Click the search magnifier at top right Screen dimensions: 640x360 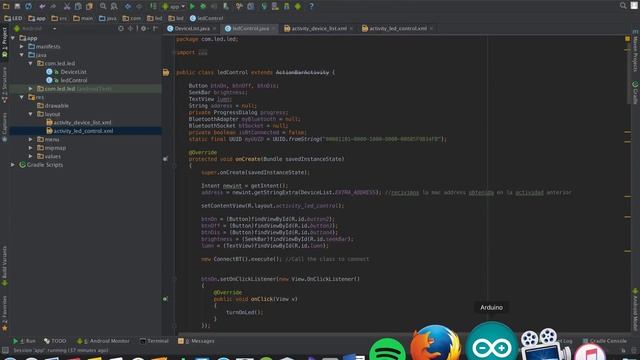623,5
